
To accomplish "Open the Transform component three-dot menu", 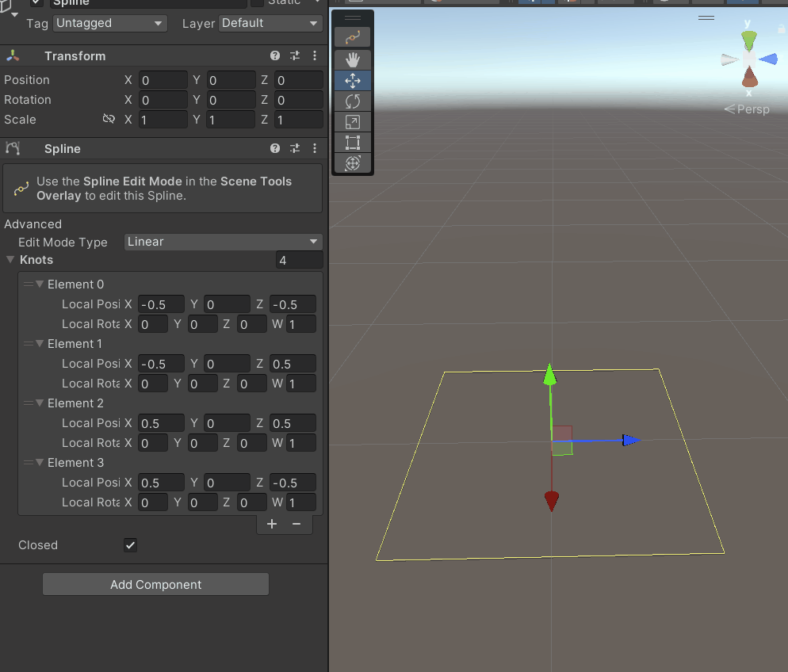I will (315, 55).
